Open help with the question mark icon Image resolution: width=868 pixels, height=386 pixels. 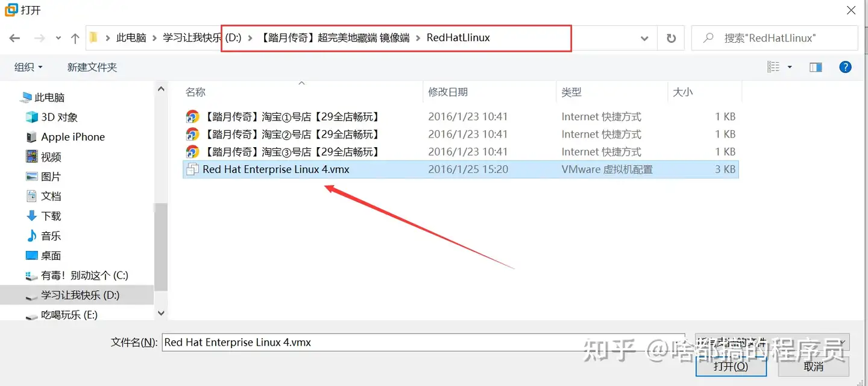tap(846, 67)
